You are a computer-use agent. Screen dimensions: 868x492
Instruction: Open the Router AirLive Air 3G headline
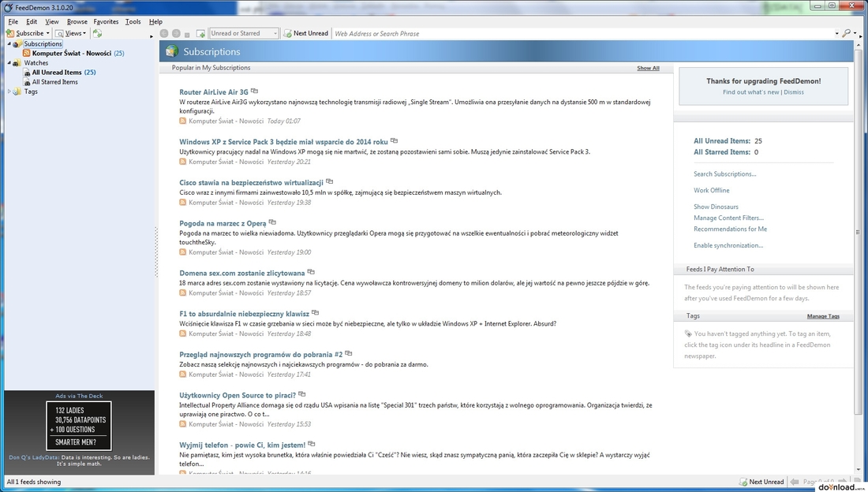(x=214, y=92)
